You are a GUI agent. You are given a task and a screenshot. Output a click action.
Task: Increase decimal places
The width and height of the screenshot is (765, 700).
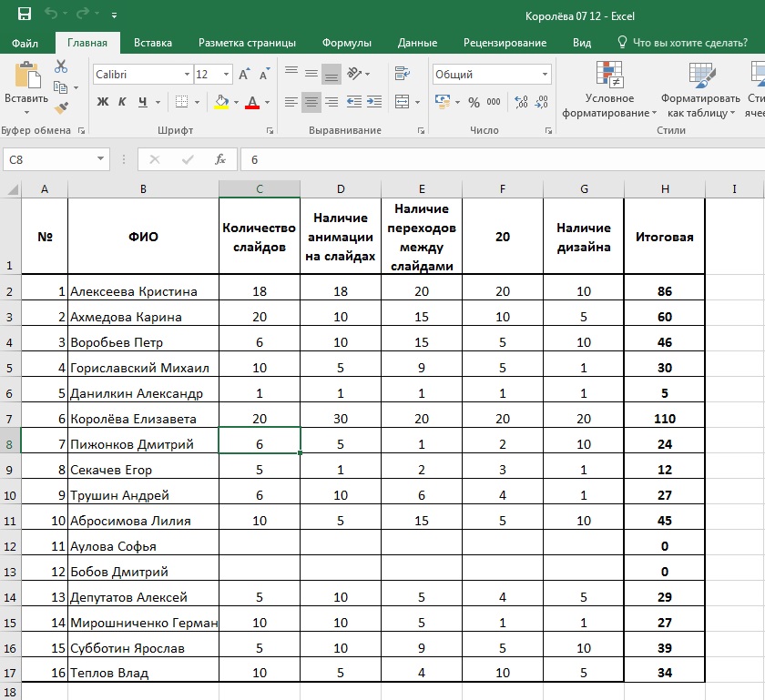coord(521,102)
